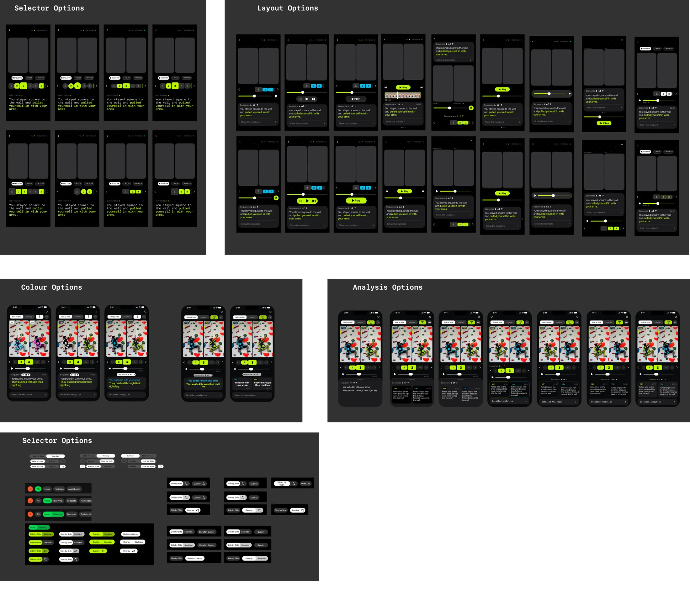Expand 'Show the numbers' in the card above the video panels
The width and height of the screenshot is (690, 616).
(454, 60)
